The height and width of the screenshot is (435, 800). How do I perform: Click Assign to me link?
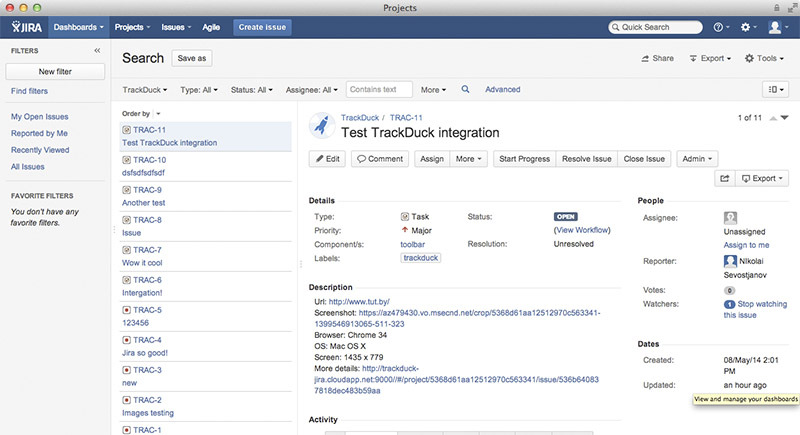(746, 245)
